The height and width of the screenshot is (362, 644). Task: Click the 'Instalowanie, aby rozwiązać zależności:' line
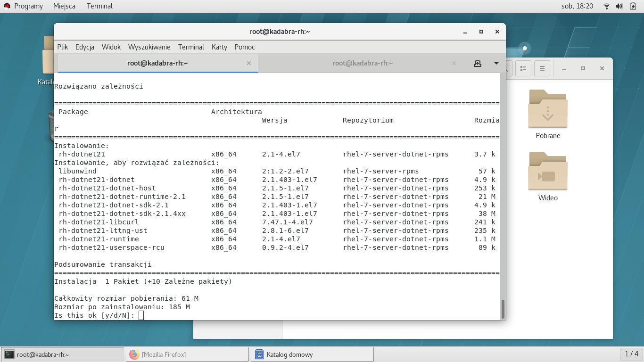click(x=137, y=163)
